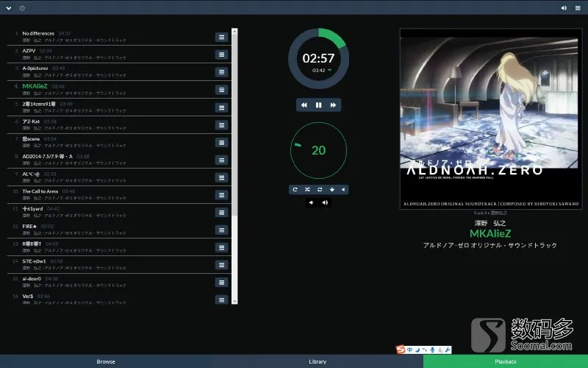588x368 pixels.
Task: Open the menu for AD2014-7.5/7.9-零・A track
Action: point(222,160)
